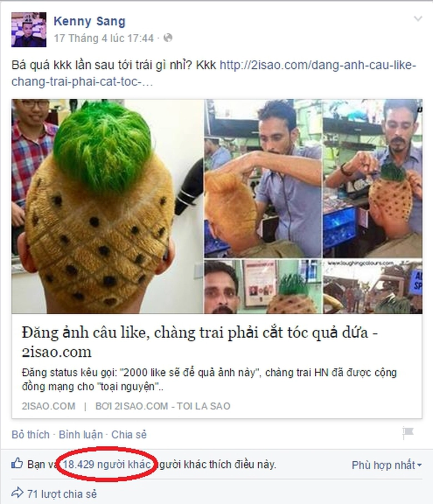This screenshot has width=433, height=504.
Task: Show the 18.429 người khác likers list
Action: point(107,465)
